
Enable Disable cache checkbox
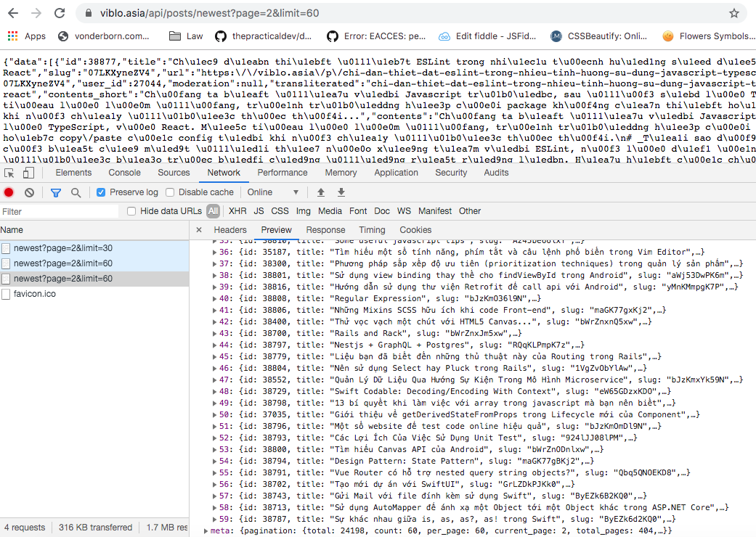tap(170, 192)
